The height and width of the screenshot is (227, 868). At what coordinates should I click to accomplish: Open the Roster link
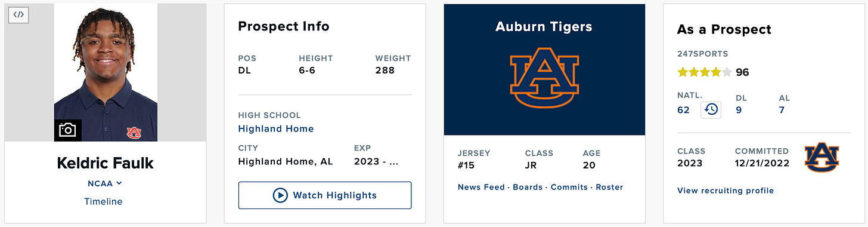click(x=609, y=187)
